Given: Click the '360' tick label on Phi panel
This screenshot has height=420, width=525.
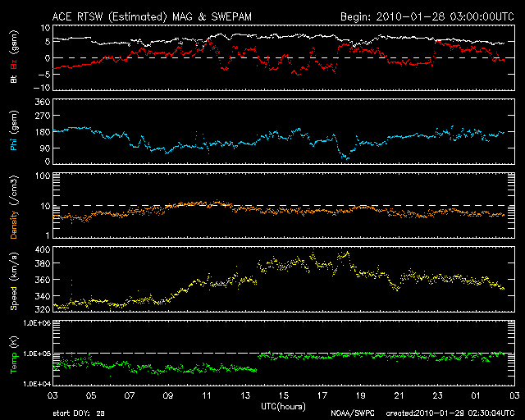Looking at the screenshot, I should tap(43, 102).
